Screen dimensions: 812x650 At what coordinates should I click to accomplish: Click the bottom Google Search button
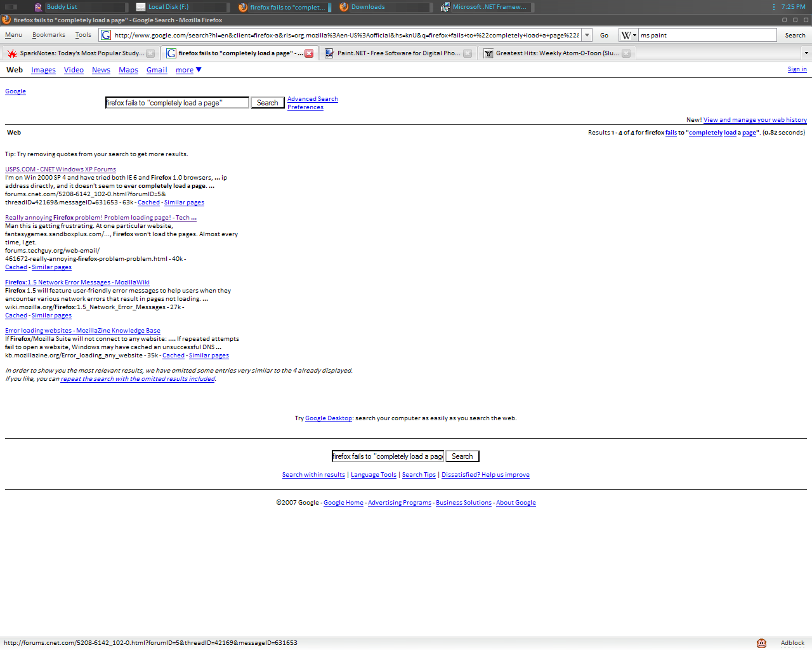pyautogui.click(x=462, y=456)
